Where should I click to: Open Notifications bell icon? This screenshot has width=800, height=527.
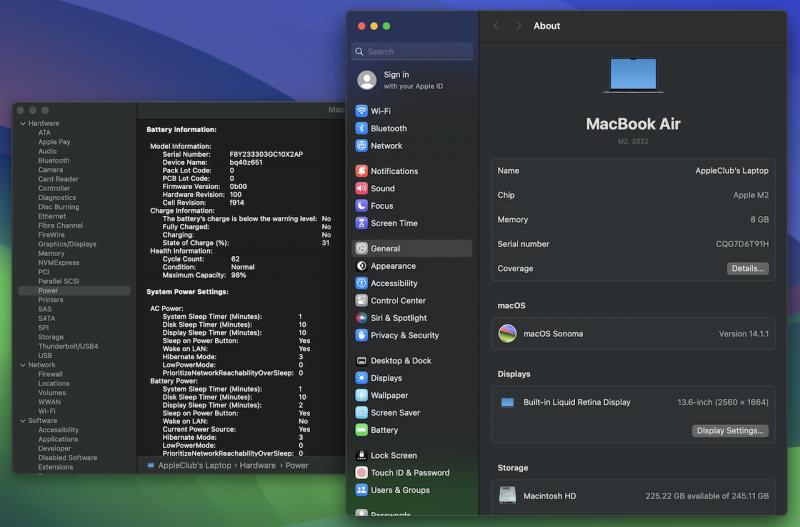coord(361,171)
